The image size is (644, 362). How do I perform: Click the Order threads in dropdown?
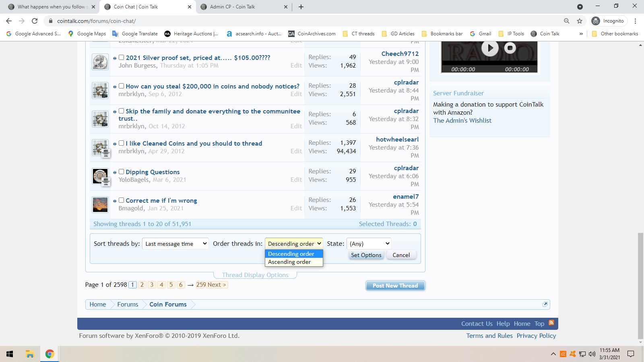(x=294, y=244)
